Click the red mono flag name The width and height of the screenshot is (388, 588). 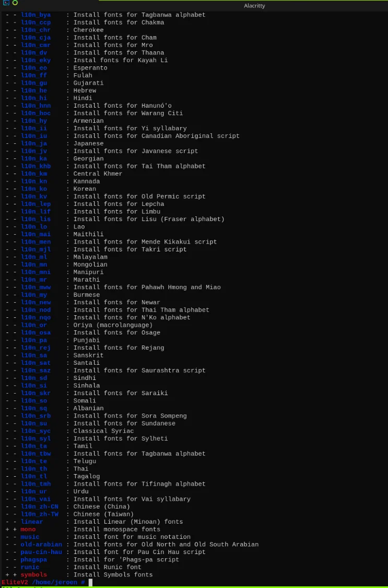tap(28, 529)
